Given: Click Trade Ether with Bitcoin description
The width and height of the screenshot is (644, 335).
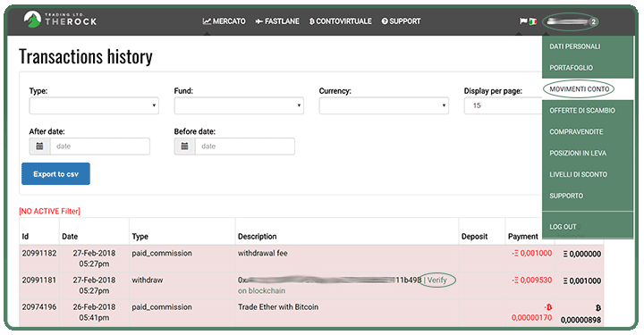Looking at the screenshot, I should tap(278, 307).
